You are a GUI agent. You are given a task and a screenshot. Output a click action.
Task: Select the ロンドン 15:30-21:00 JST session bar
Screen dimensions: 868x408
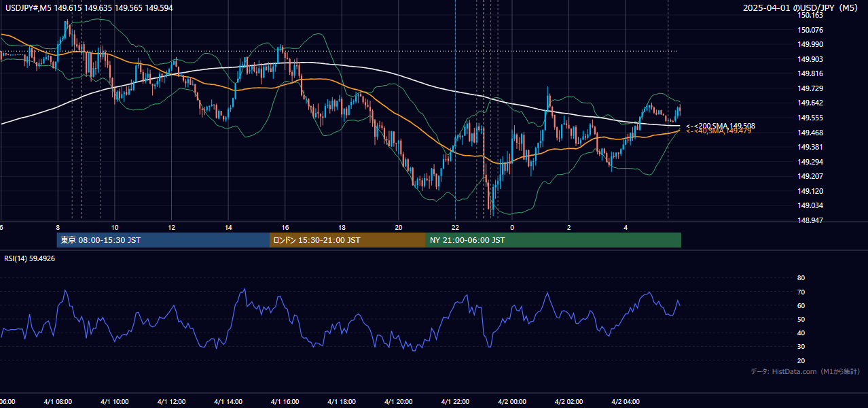click(x=348, y=240)
